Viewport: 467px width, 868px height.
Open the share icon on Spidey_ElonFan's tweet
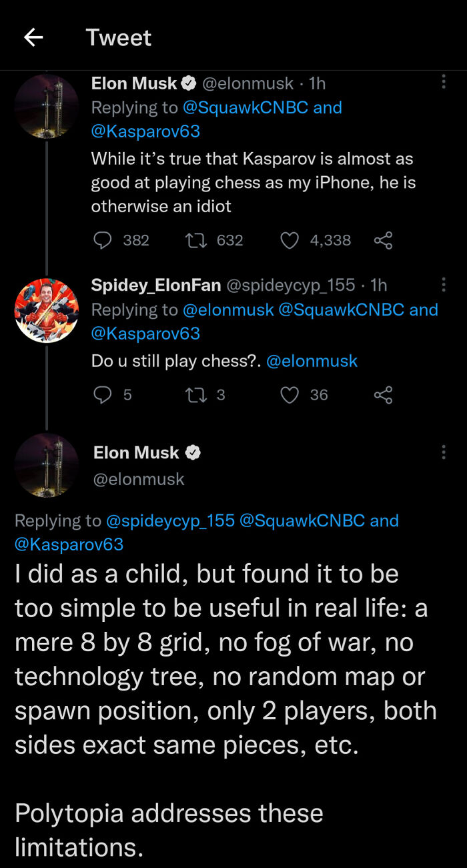[x=384, y=395]
